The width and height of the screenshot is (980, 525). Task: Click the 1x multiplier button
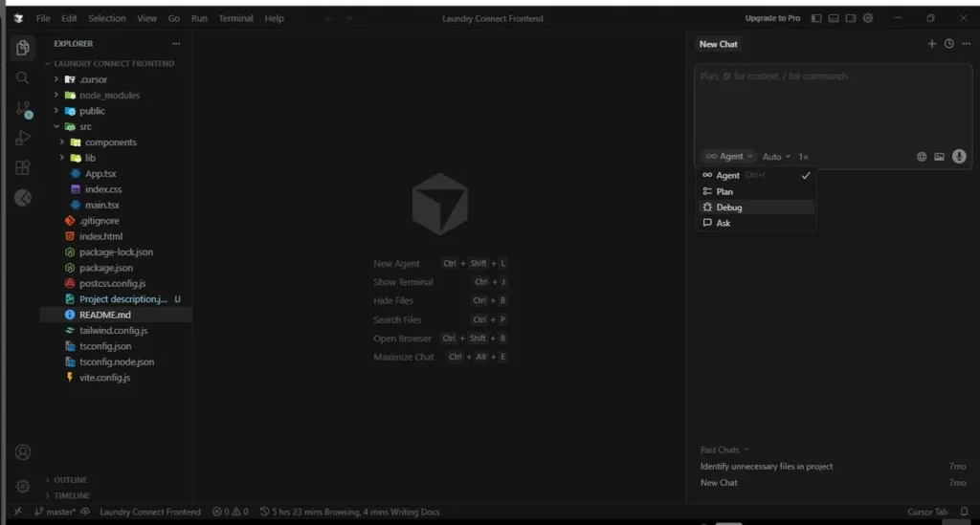803,157
